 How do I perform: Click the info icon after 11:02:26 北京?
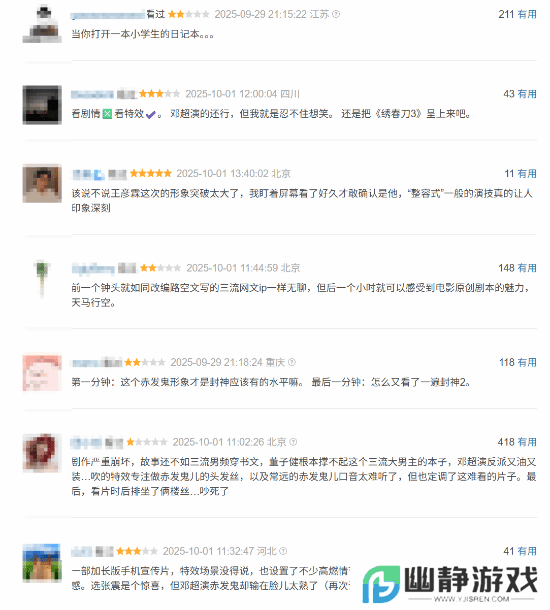[x=293, y=442]
